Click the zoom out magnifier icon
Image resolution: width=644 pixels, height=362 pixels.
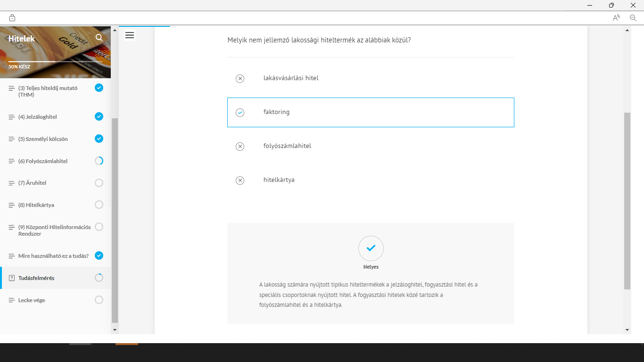[633, 18]
